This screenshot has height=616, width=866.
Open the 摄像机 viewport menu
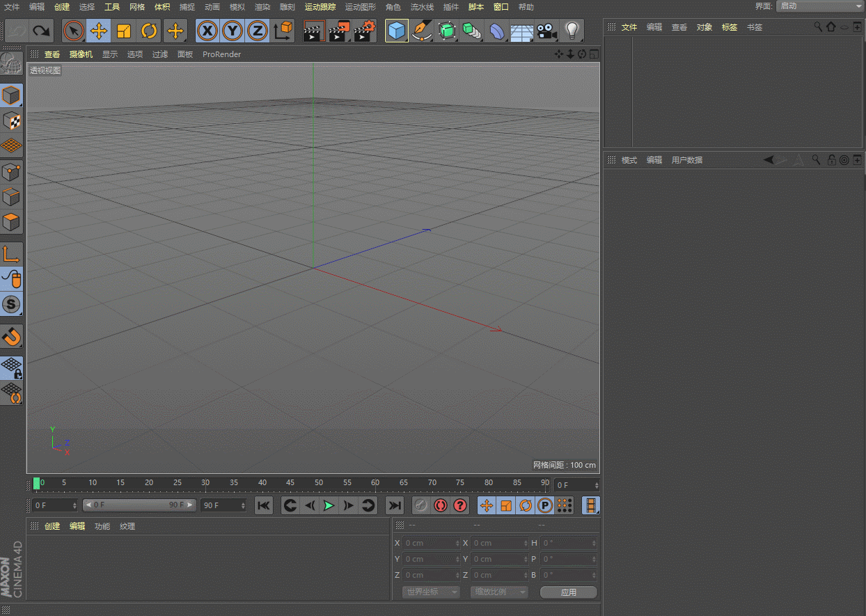(x=81, y=54)
